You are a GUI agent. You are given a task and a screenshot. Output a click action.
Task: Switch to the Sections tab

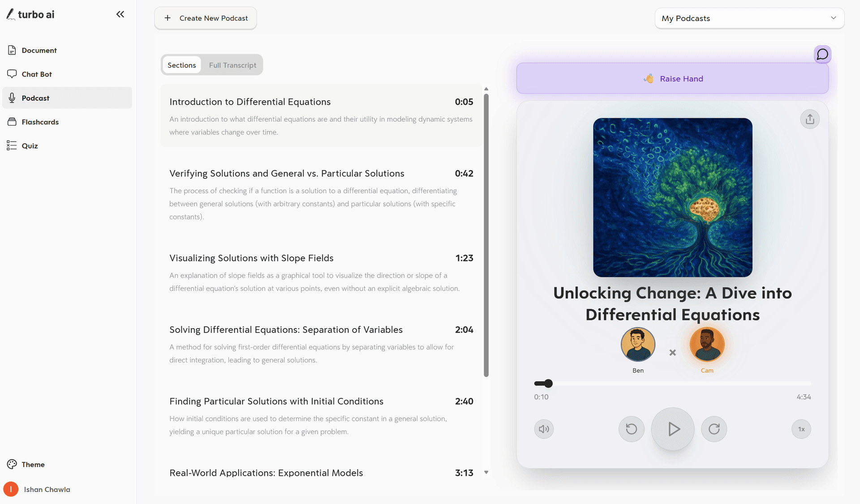(181, 65)
